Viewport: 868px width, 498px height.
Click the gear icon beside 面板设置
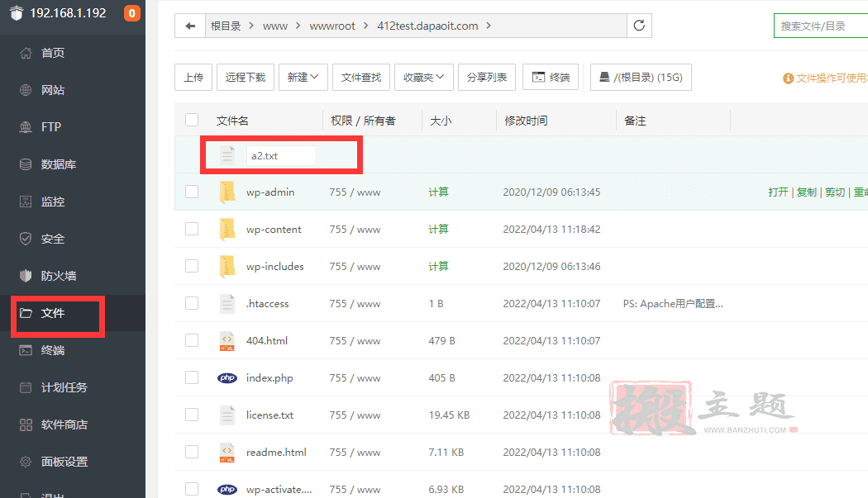tap(26, 462)
